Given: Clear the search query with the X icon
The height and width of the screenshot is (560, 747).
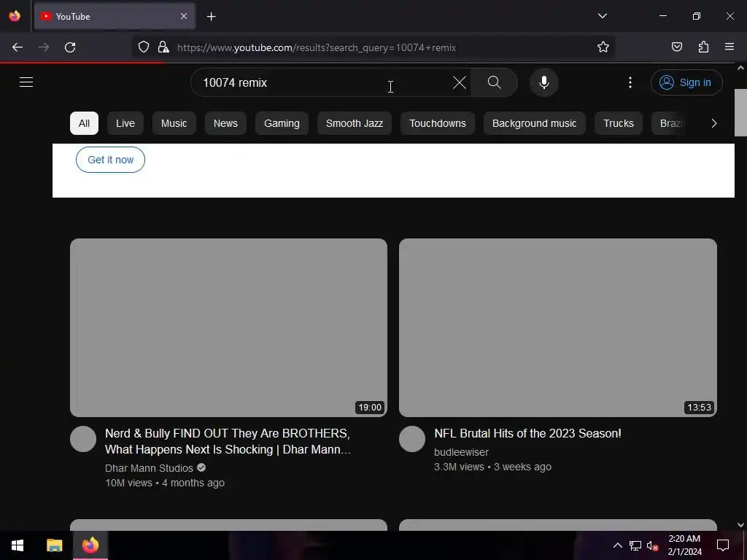Looking at the screenshot, I should click(460, 82).
